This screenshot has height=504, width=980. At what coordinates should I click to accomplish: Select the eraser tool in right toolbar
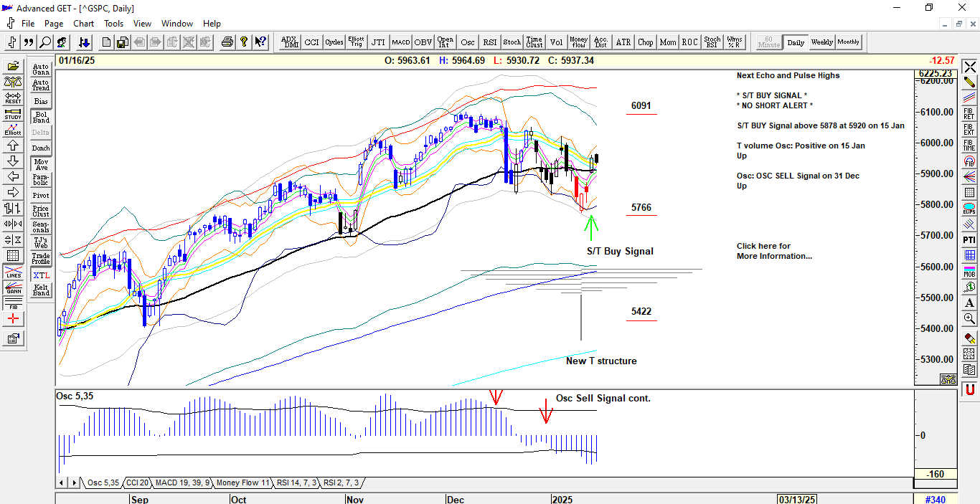click(969, 337)
